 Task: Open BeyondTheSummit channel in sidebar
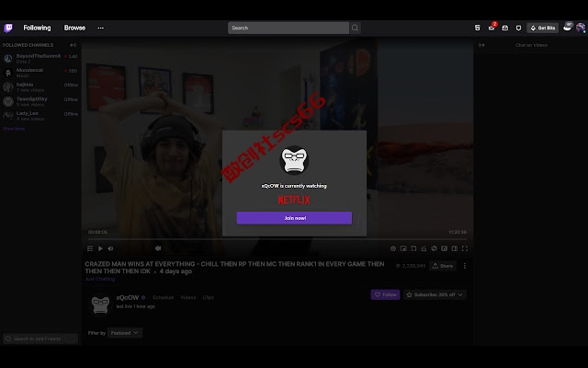[40, 58]
